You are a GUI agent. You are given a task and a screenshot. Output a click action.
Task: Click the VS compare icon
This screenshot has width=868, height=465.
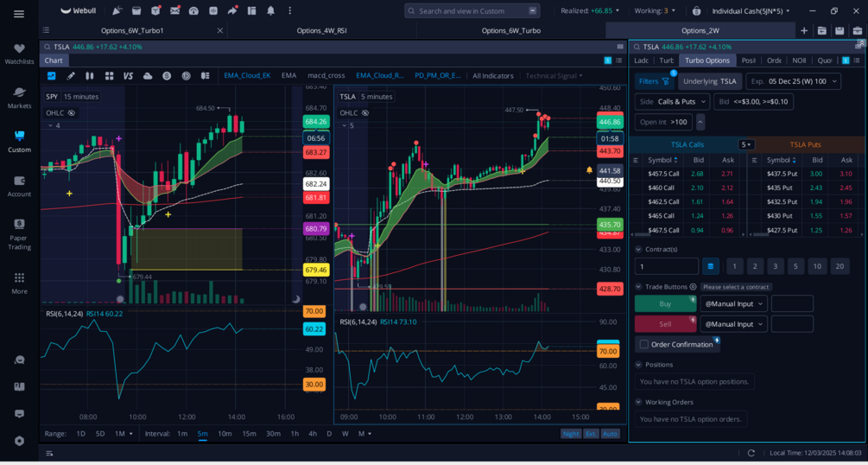129,76
